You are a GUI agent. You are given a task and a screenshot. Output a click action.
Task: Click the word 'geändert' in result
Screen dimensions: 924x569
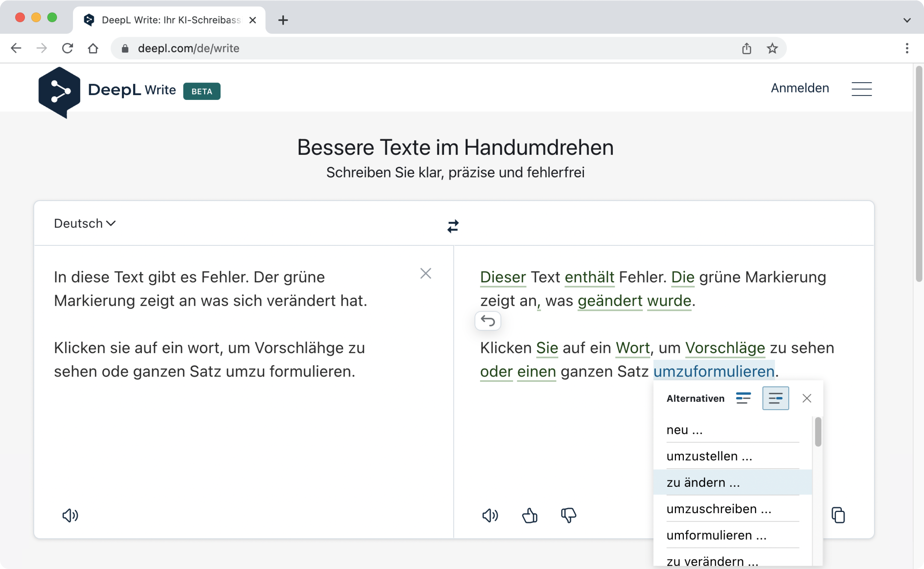(610, 301)
